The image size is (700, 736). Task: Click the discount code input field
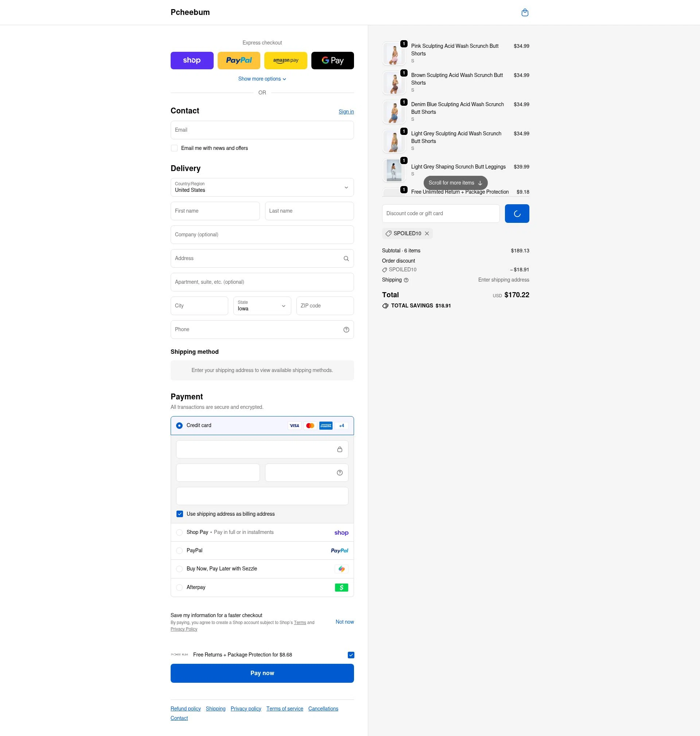(x=440, y=213)
